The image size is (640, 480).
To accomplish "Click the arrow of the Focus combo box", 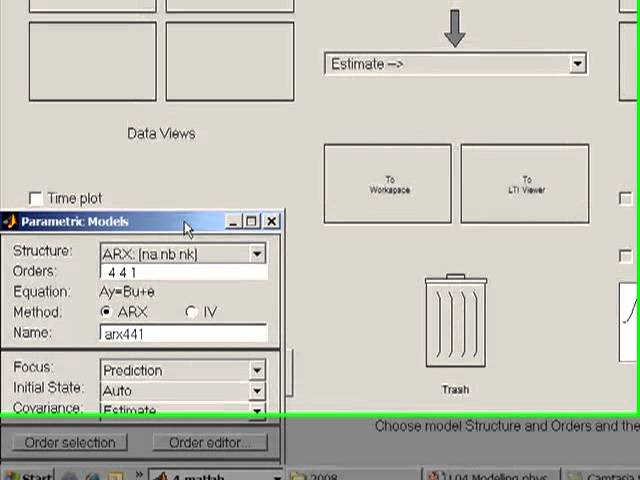I will click(x=257, y=370).
